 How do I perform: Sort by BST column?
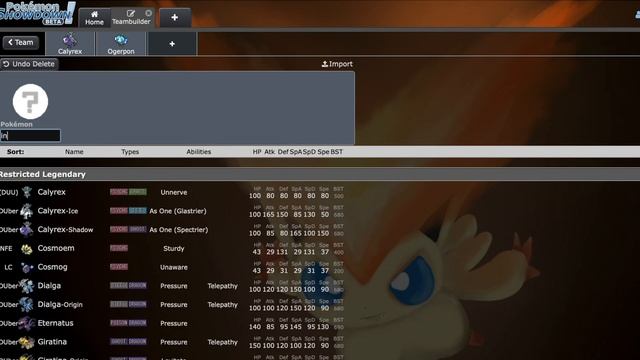click(x=337, y=152)
